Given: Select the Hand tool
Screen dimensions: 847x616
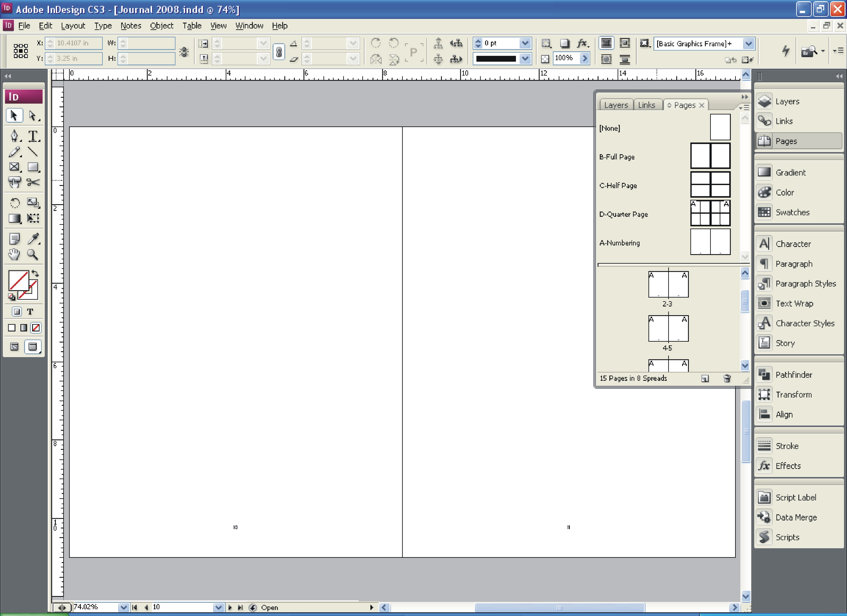Looking at the screenshot, I should 14,255.
